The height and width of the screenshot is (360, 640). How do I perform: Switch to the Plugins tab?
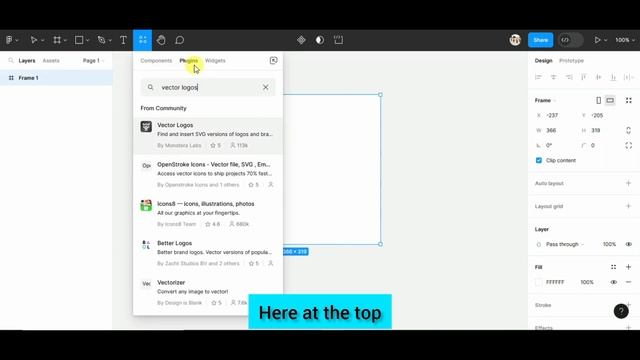click(189, 60)
